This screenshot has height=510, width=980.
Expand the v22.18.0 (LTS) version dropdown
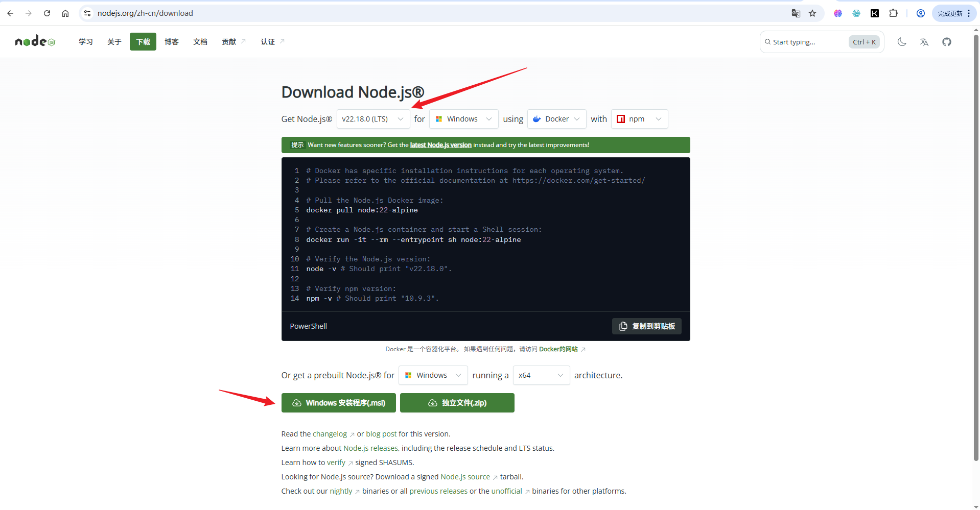pyautogui.click(x=373, y=119)
